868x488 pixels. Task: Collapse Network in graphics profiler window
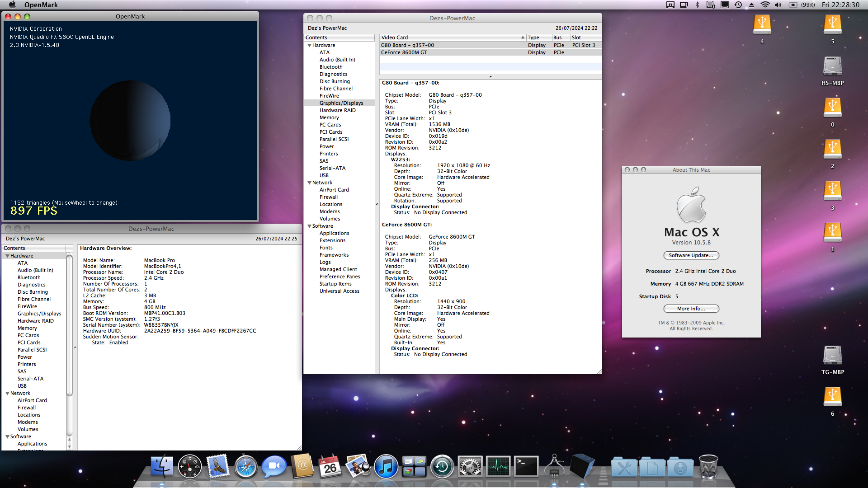coord(309,183)
